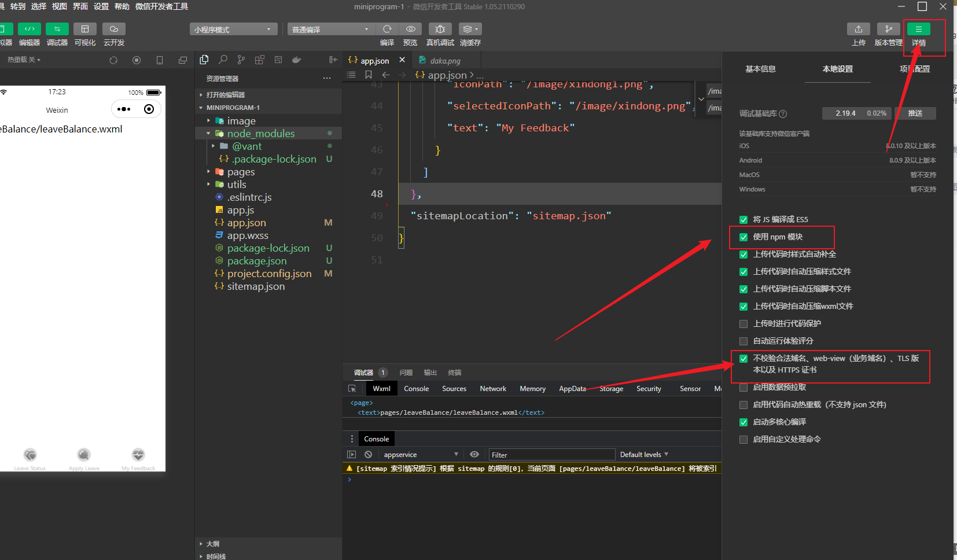The image size is (957, 560).
Task: Open the Default levels dropdown
Action: click(x=644, y=455)
